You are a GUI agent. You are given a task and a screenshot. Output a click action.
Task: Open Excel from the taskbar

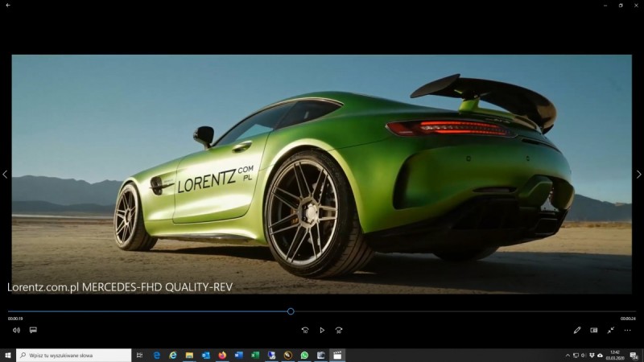255,355
